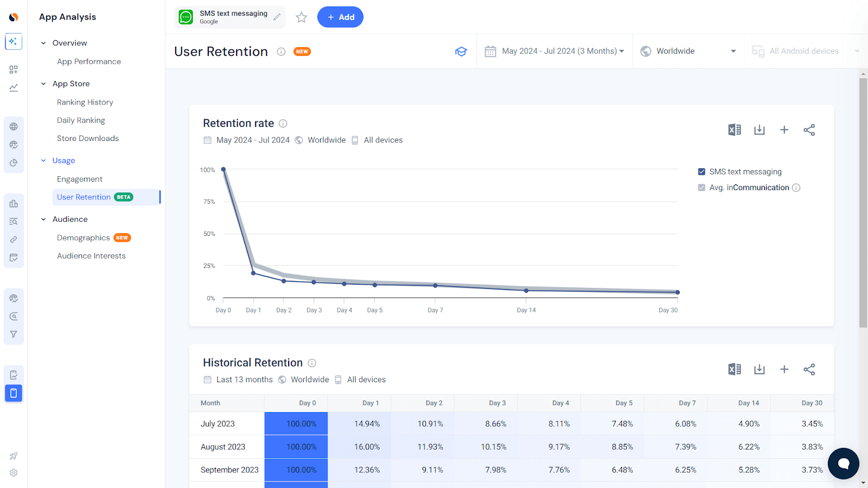
Task: Open Ranking History under App Store
Action: click(85, 102)
